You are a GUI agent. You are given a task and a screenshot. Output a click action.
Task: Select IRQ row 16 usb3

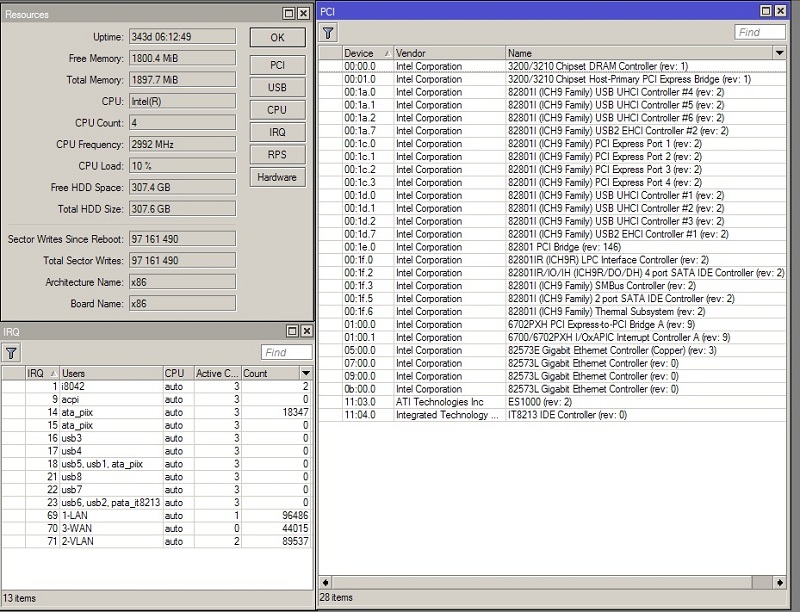[x=157, y=438]
